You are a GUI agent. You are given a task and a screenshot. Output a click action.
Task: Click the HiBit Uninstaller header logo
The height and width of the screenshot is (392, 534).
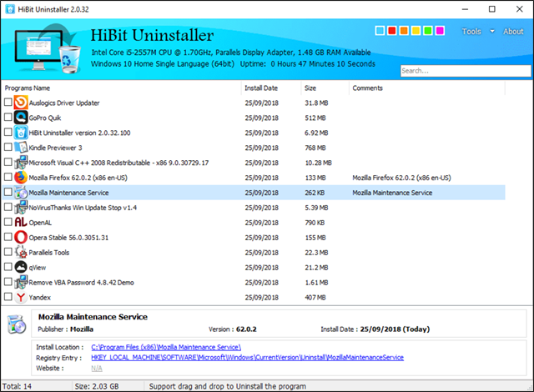coord(48,48)
